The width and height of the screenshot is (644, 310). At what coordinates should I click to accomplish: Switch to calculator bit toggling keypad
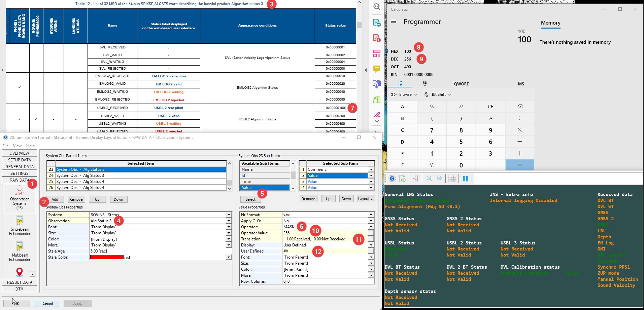425,84
